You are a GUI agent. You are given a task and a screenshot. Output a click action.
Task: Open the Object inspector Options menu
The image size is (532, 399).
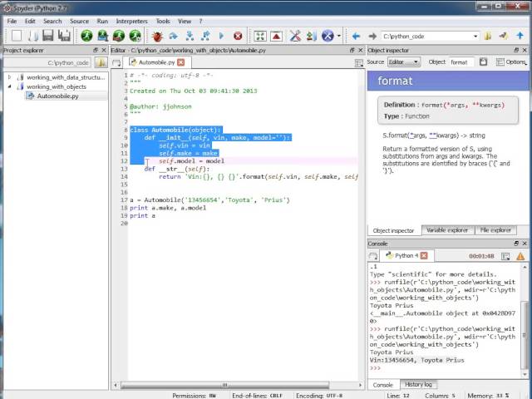coord(510,62)
